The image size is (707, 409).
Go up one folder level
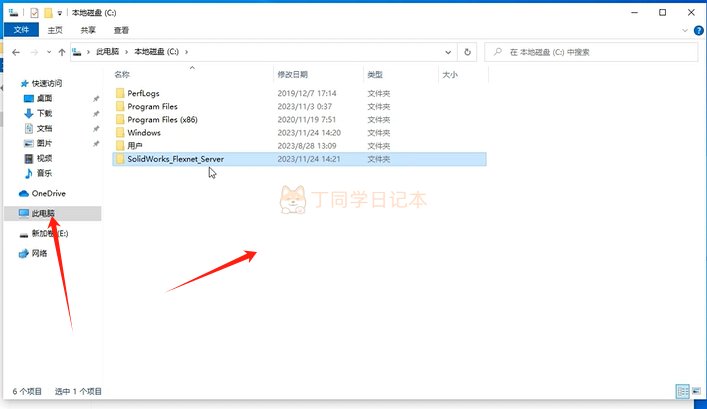(62, 52)
